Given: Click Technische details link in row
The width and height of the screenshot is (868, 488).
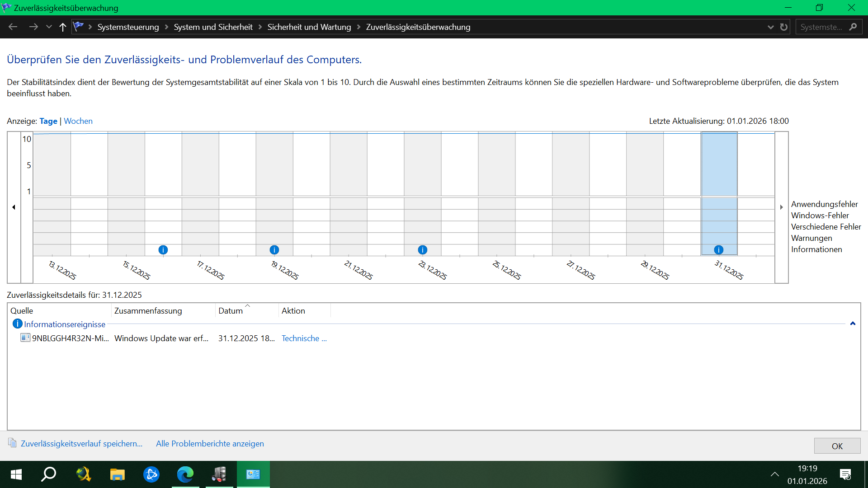Looking at the screenshot, I should coord(304,338).
